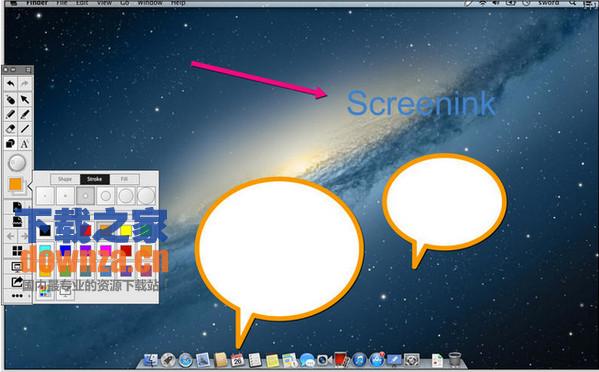599x372 pixels.
Task: Select the Eraser tool
Action: (x=11, y=129)
